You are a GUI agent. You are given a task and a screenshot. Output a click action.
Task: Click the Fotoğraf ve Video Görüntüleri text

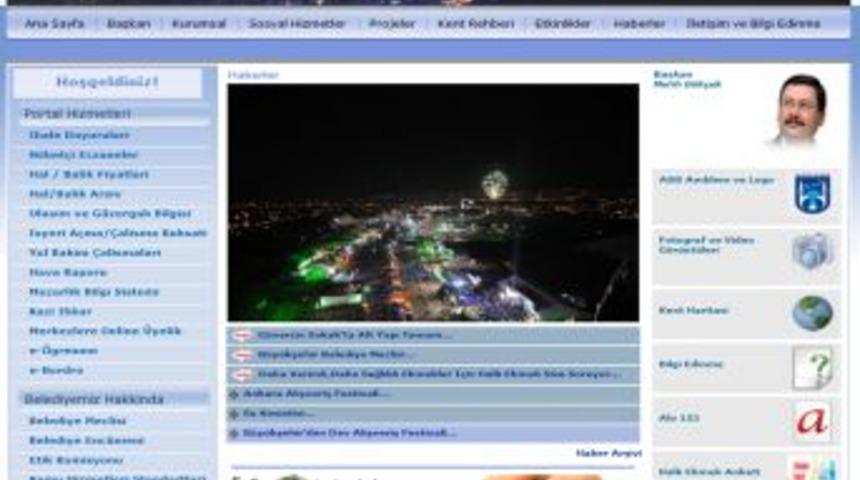tap(706, 245)
